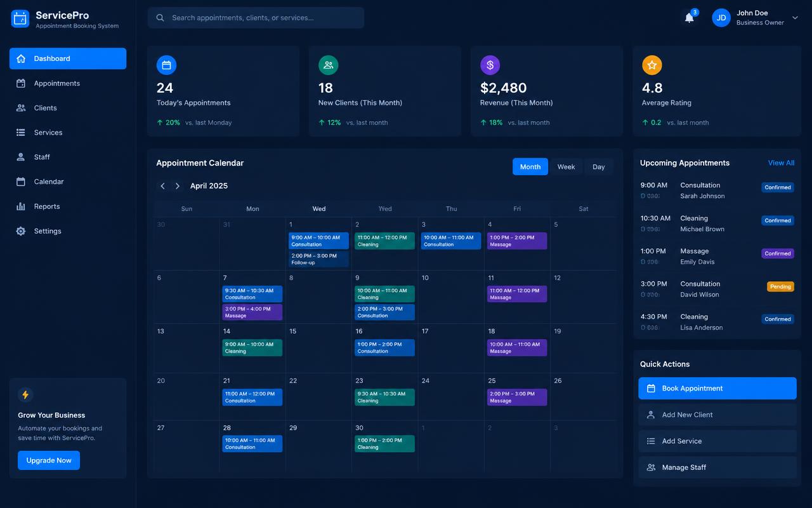This screenshot has width=812, height=508.
Task: Click the ServicePro calendar logo icon
Action: 20,19
